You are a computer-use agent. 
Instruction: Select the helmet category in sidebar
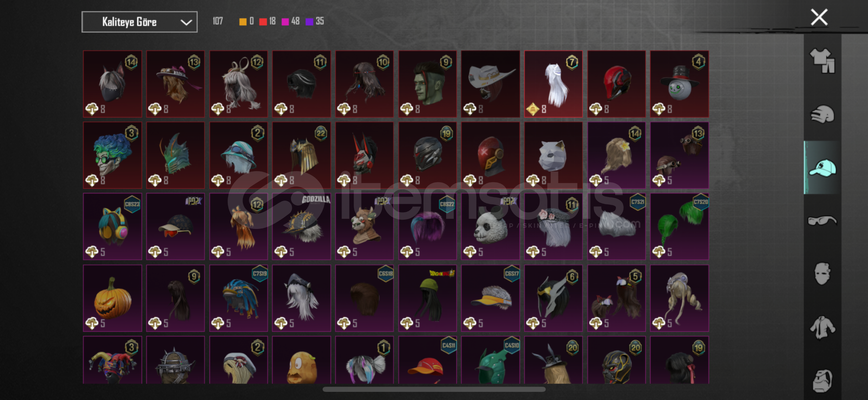point(822,114)
